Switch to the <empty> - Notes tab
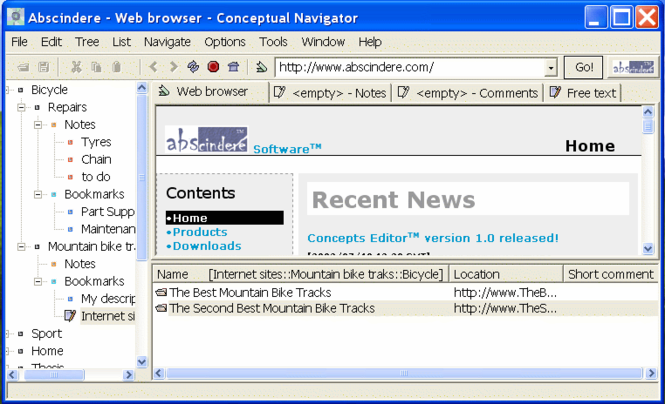 pos(330,93)
